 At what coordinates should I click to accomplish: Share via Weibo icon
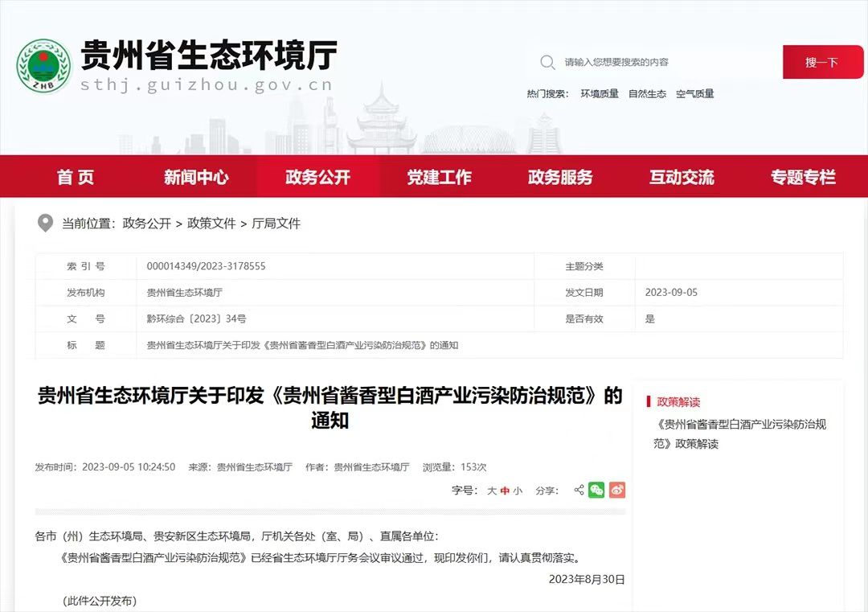click(x=617, y=490)
